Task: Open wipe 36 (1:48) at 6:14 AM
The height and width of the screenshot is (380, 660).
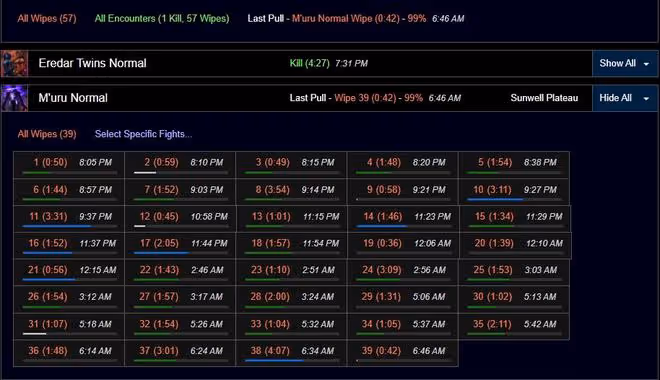Action: point(69,353)
